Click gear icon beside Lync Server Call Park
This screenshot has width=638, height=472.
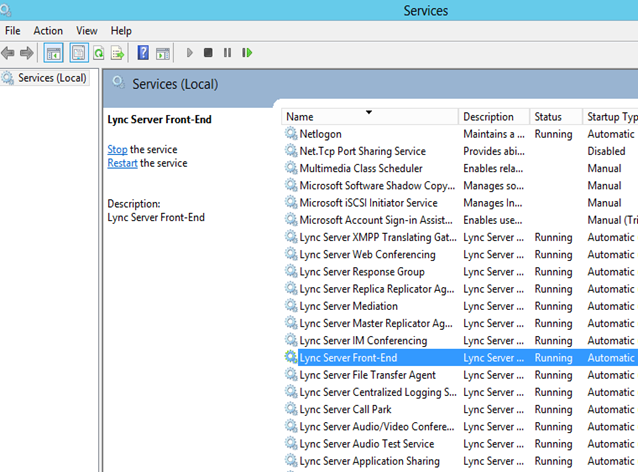291,409
